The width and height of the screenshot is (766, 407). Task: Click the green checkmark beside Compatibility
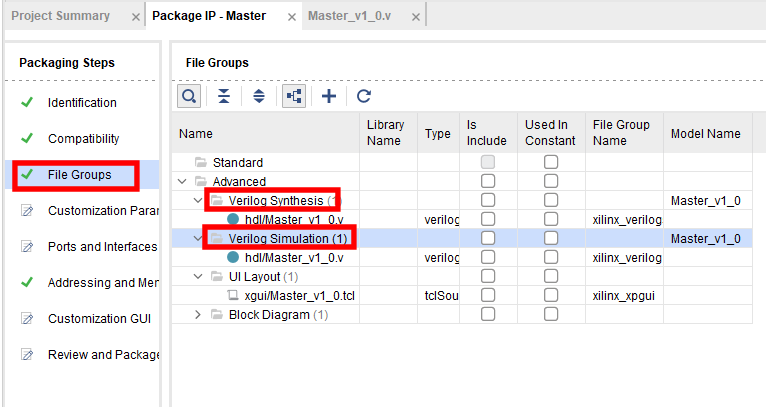(x=27, y=138)
